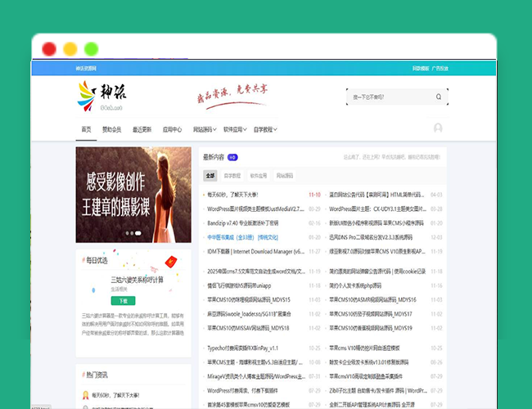
Task: Click the 每天60秒 entry under 热门资讯
Action: pos(115,395)
